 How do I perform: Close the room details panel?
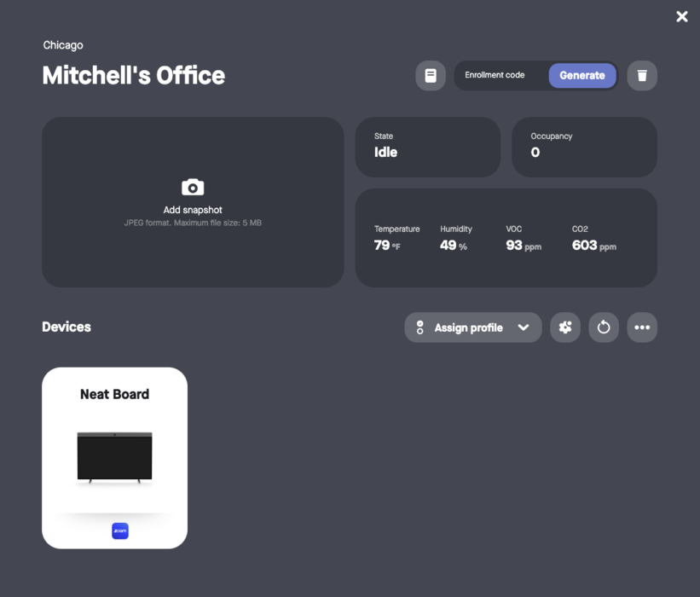[x=682, y=16]
